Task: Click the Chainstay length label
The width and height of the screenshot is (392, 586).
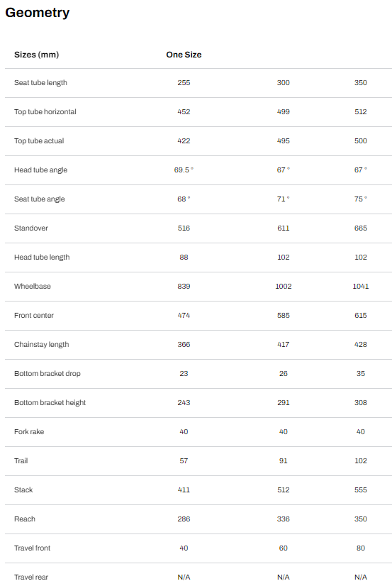Action: click(x=41, y=345)
